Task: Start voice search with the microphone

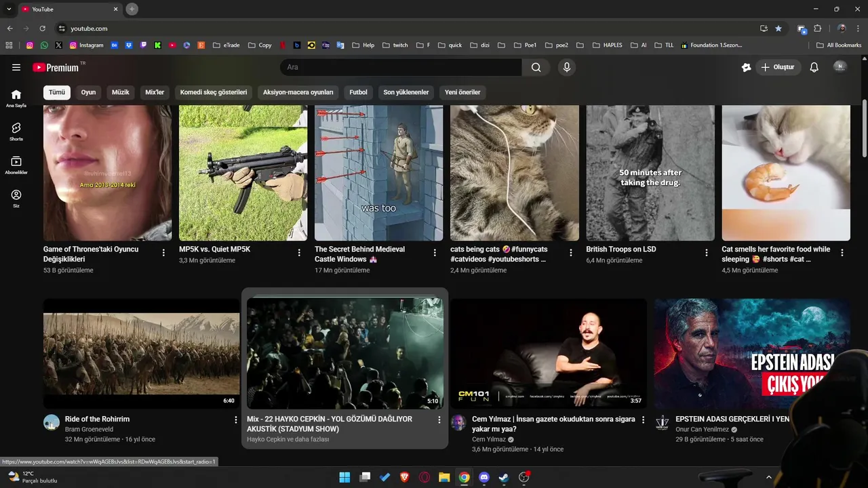Action: (x=567, y=67)
